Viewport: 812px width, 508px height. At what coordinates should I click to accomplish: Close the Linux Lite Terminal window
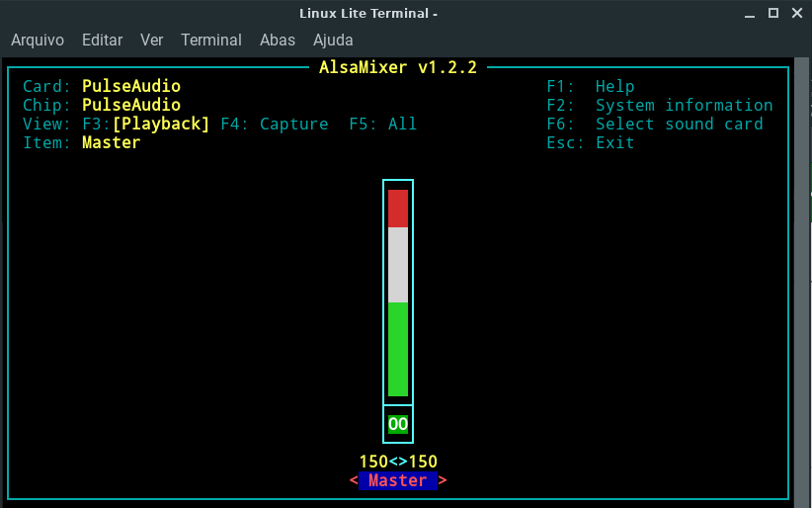click(797, 13)
